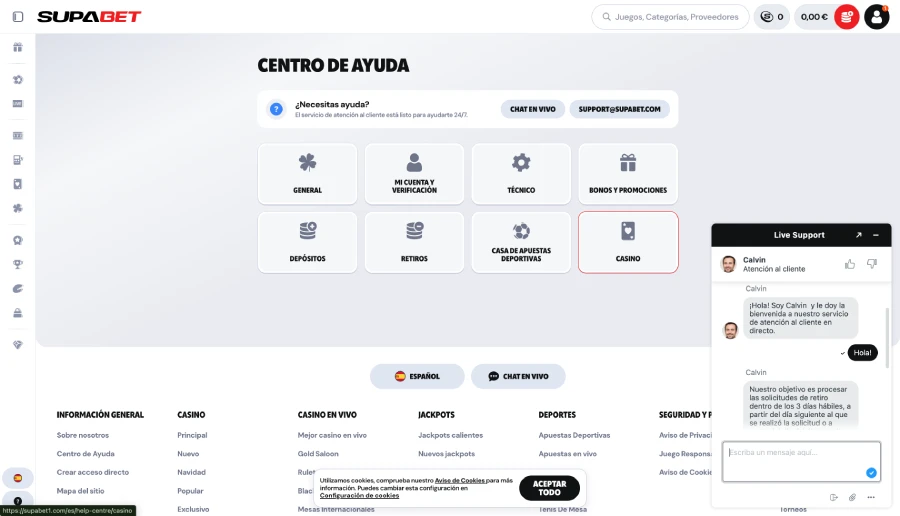
Task: Open the Jackpots calientes footer link
Action: [x=451, y=435]
